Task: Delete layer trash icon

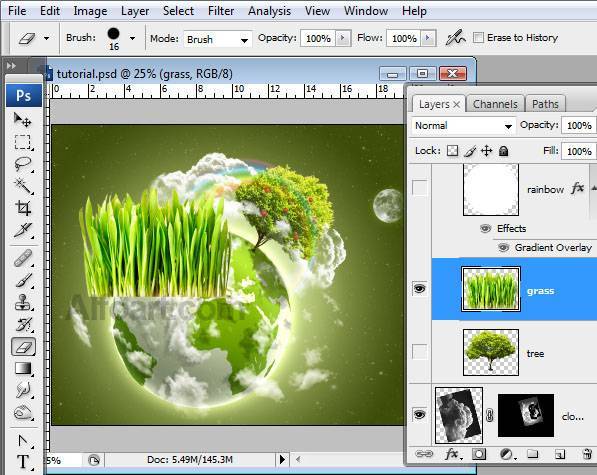Action: tap(587, 454)
